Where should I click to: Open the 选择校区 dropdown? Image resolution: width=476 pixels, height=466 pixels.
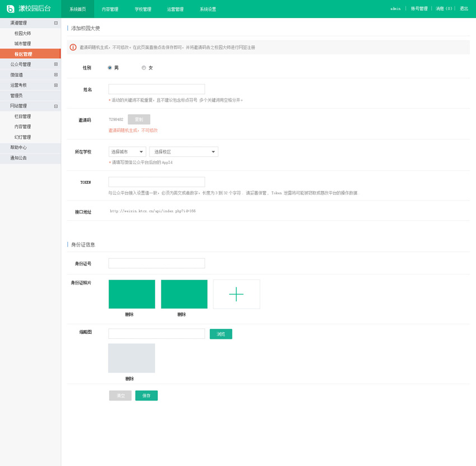point(184,152)
